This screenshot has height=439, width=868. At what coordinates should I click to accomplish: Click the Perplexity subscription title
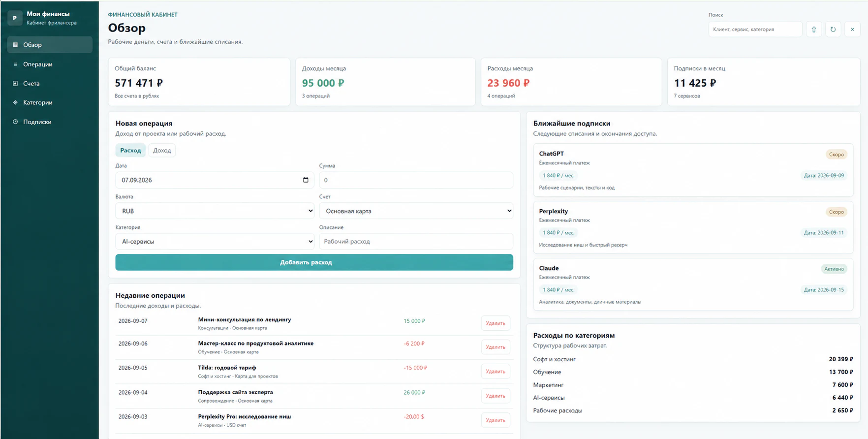(553, 211)
